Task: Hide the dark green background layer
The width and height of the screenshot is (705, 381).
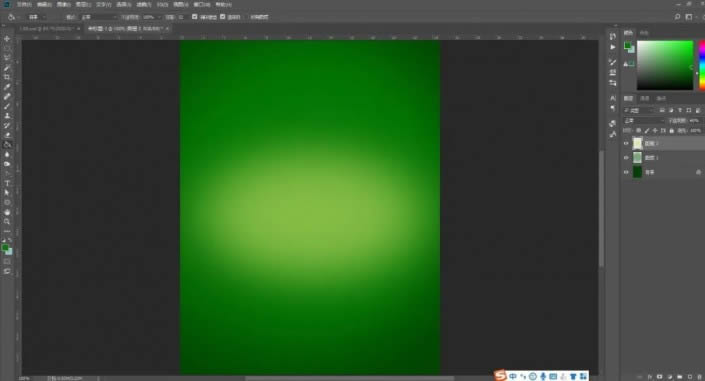Action: tap(626, 172)
